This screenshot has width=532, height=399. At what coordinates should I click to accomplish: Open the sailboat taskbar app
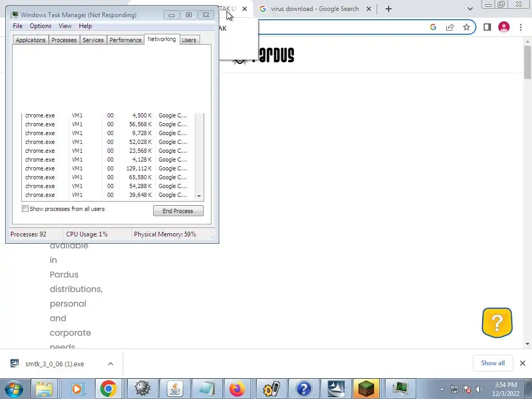pos(336,389)
